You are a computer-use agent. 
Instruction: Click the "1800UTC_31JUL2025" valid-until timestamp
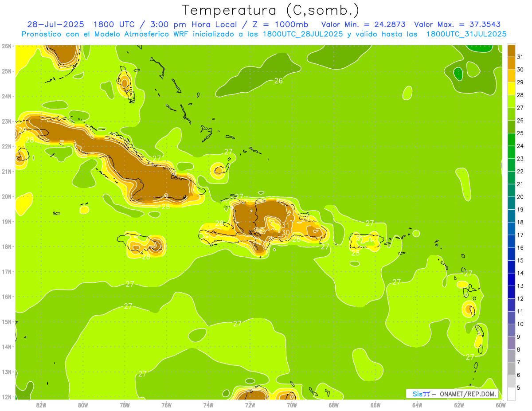click(466, 34)
